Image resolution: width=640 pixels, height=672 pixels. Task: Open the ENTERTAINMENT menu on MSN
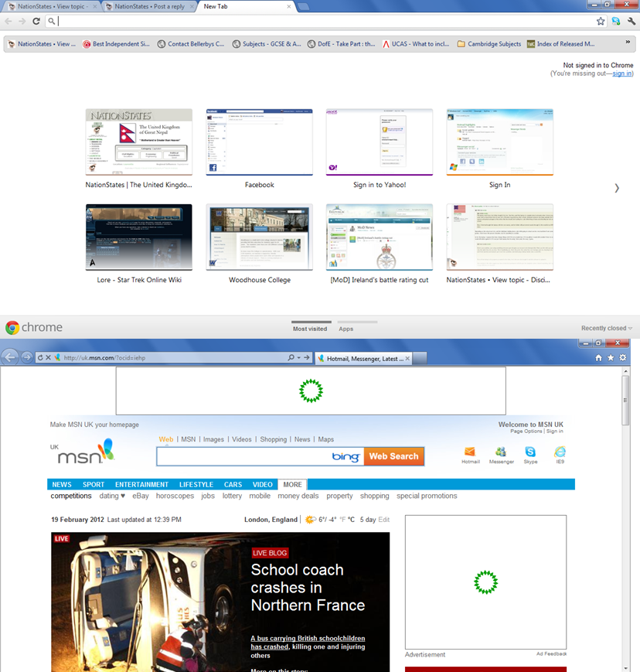tap(142, 485)
